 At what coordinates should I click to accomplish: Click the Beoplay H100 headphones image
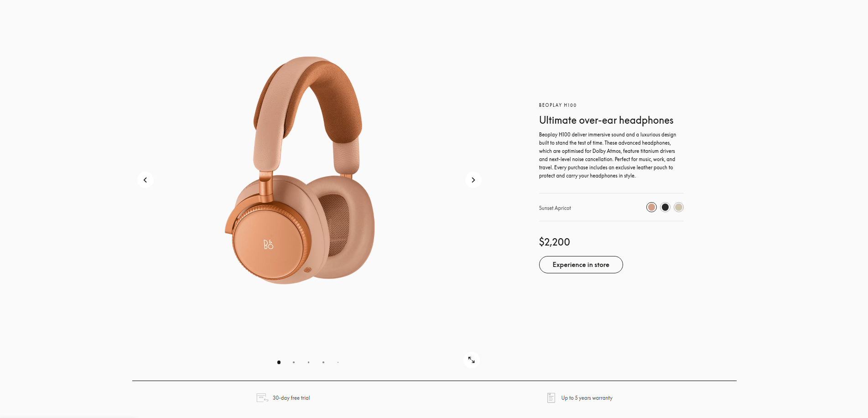(x=300, y=170)
